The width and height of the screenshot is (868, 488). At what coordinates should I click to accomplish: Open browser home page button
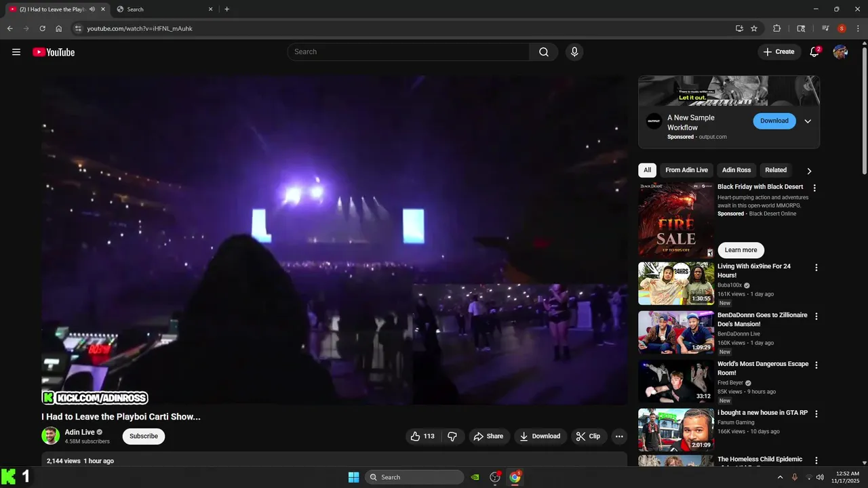pyautogui.click(x=59, y=28)
